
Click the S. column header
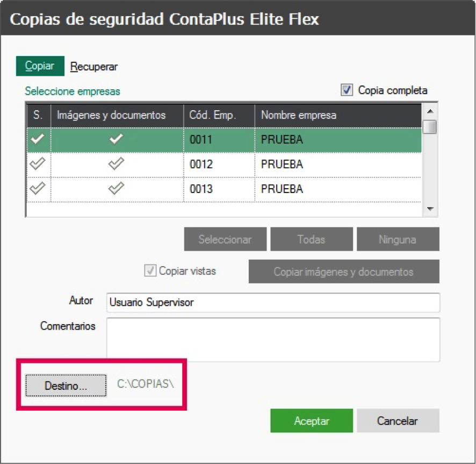[x=39, y=115]
